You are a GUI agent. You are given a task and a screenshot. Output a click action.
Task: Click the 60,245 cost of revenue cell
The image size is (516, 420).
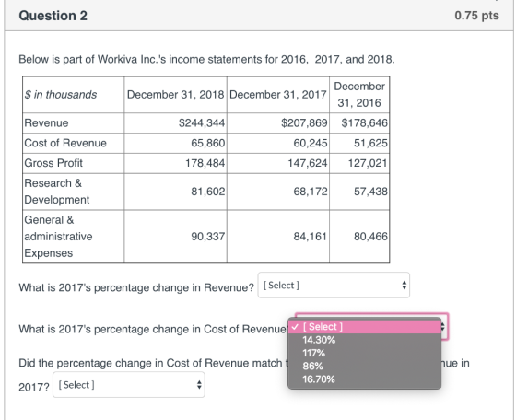click(x=278, y=143)
